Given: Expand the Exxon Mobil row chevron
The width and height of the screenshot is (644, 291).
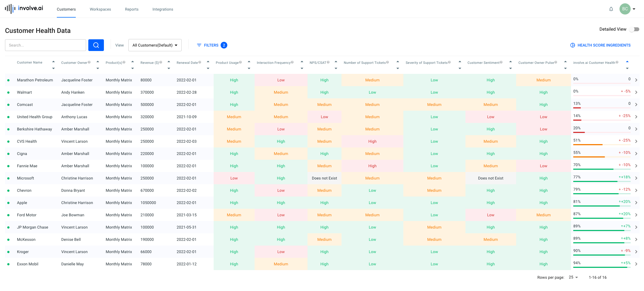Looking at the screenshot, I should click(x=636, y=264).
